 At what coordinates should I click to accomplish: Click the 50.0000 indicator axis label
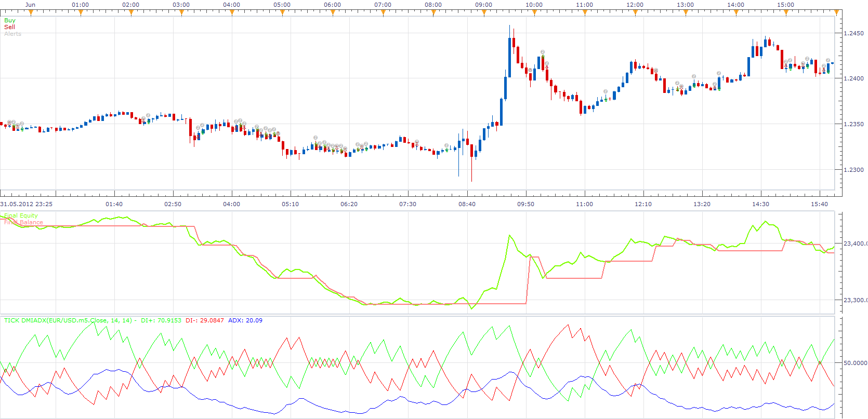point(855,363)
